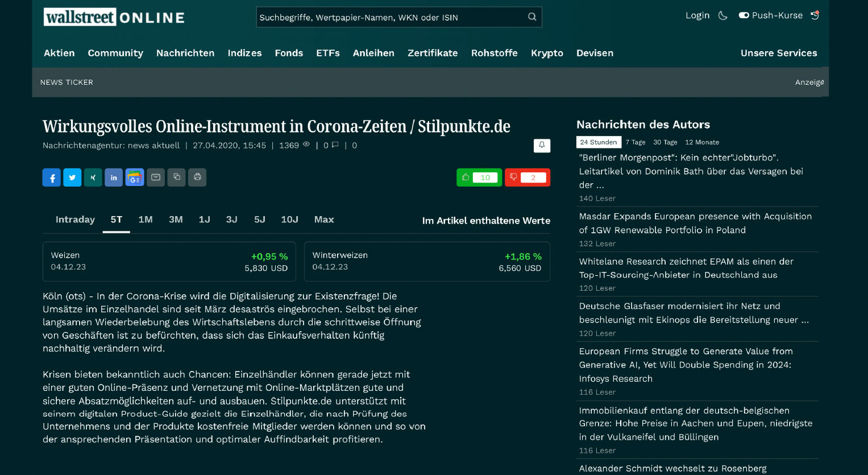868x475 pixels.
Task: Switch to dark mode moon icon
Action: point(723,15)
